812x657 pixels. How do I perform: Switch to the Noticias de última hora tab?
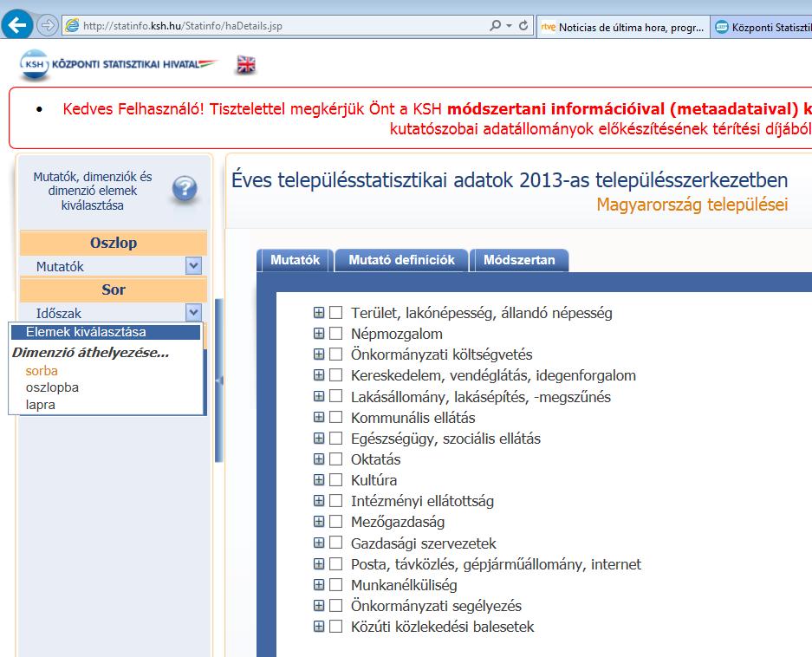coord(622,27)
